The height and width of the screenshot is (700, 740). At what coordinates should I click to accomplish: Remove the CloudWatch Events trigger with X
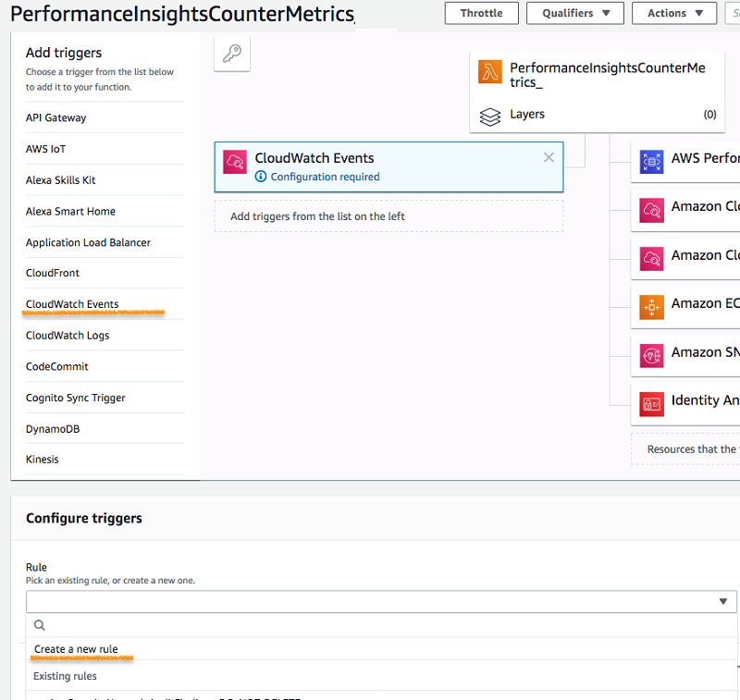tap(549, 157)
